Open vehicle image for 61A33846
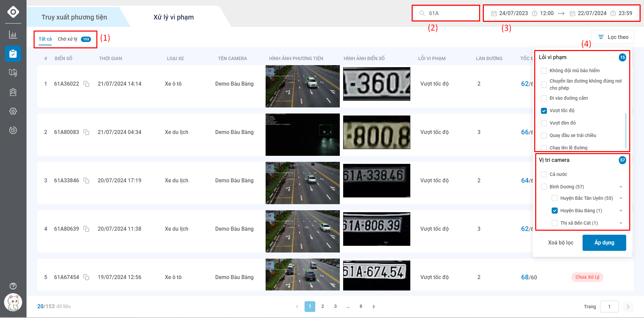 tap(303, 183)
